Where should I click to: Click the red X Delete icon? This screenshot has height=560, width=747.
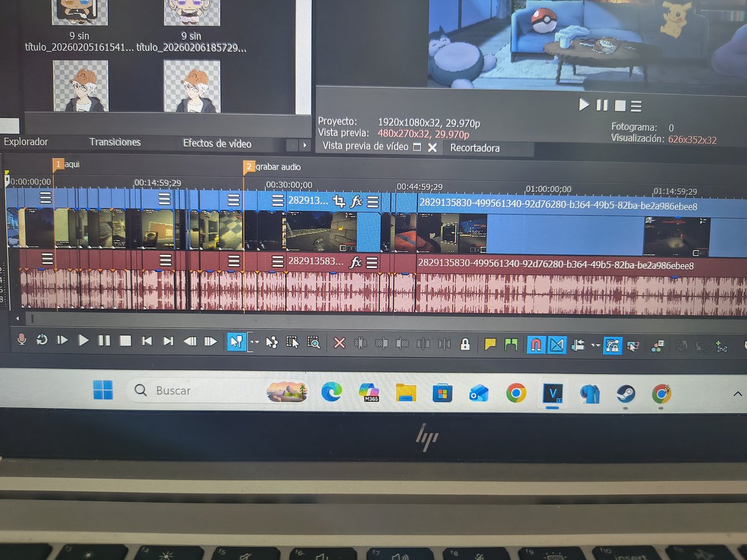339,343
